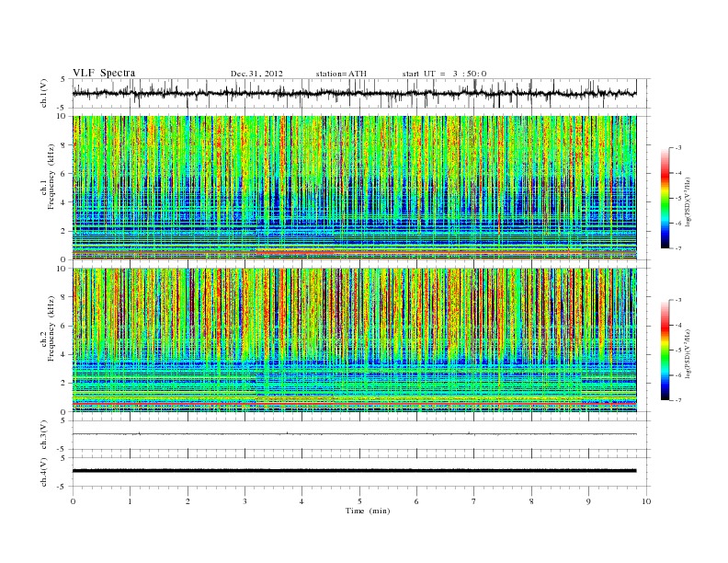Click the "-3" label on ch.1 color bar
This screenshot has width=728, height=563.
(678, 148)
